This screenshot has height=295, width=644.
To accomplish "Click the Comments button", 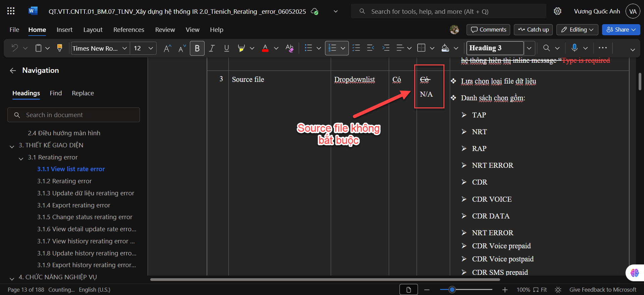I will pos(488,30).
